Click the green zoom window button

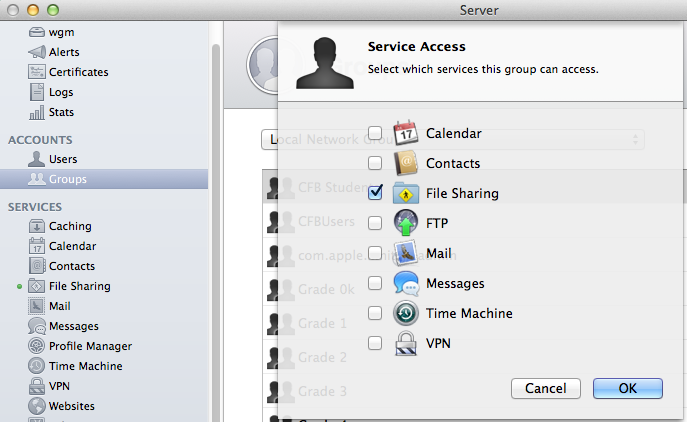(53, 10)
